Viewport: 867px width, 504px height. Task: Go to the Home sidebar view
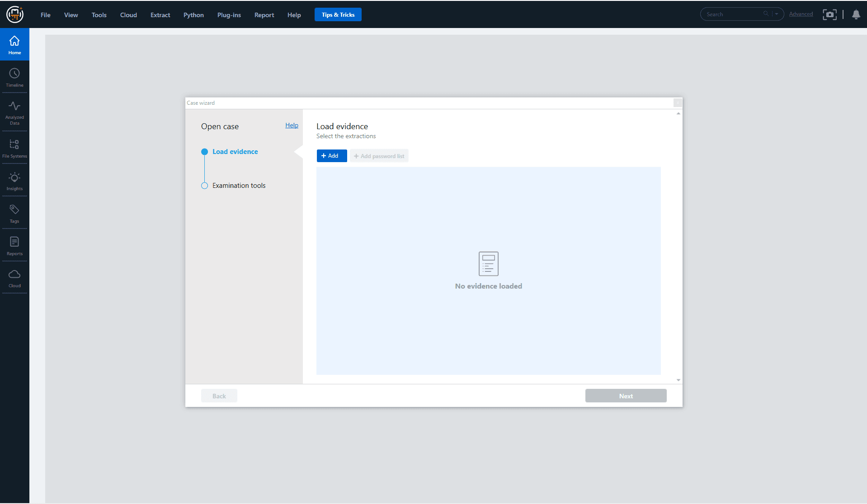[14, 45]
